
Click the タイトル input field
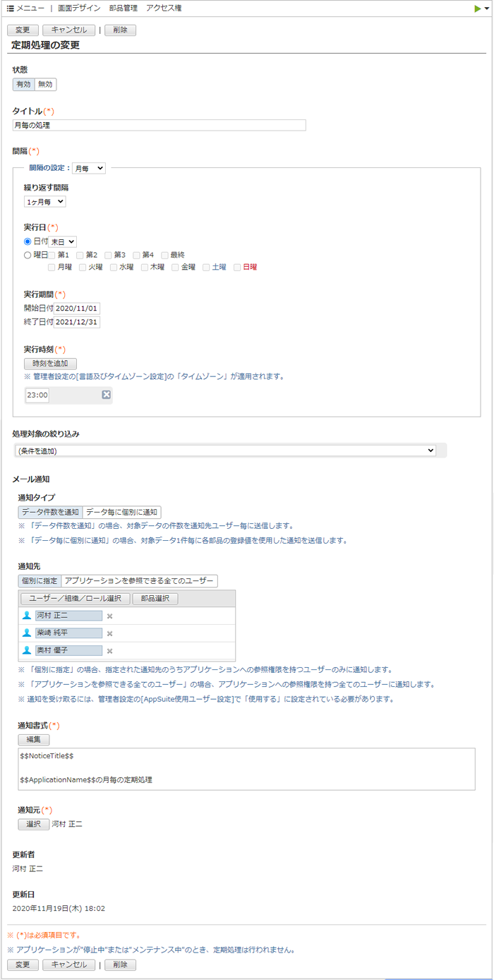159,125
